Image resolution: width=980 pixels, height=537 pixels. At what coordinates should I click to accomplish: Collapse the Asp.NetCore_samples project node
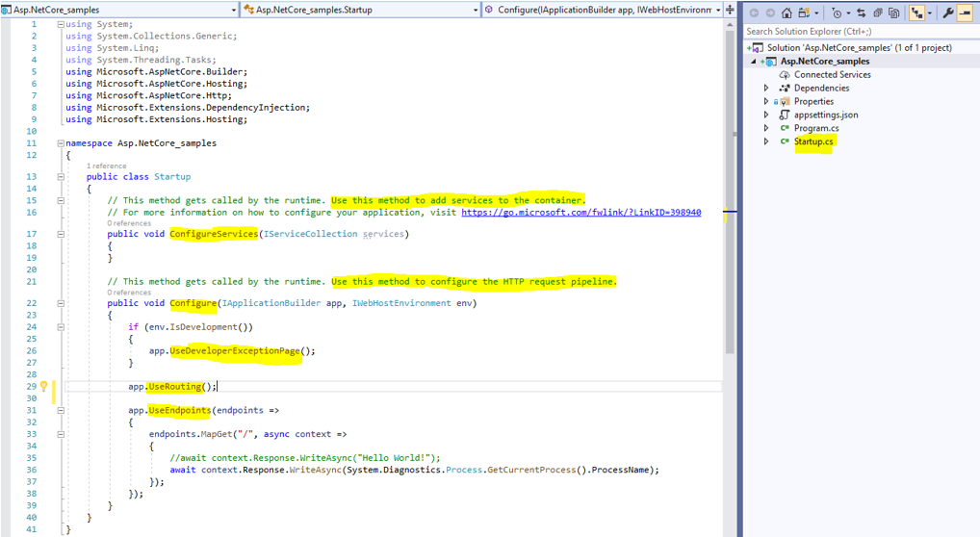pyautogui.click(x=753, y=62)
